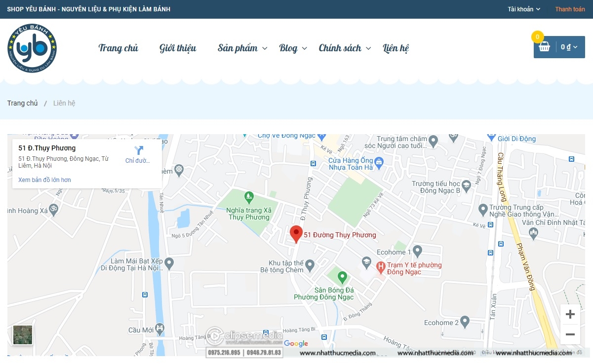This screenshot has width=593, height=364.
Task: Open the Sản phẩm dropdown menu
Action: [238, 48]
